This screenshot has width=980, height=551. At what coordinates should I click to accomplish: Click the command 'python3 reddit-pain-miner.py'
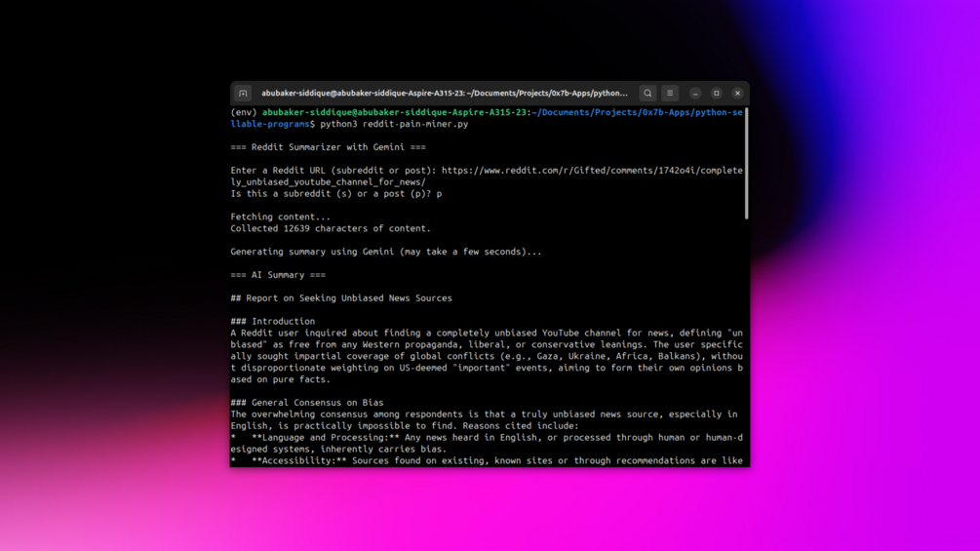coord(394,124)
